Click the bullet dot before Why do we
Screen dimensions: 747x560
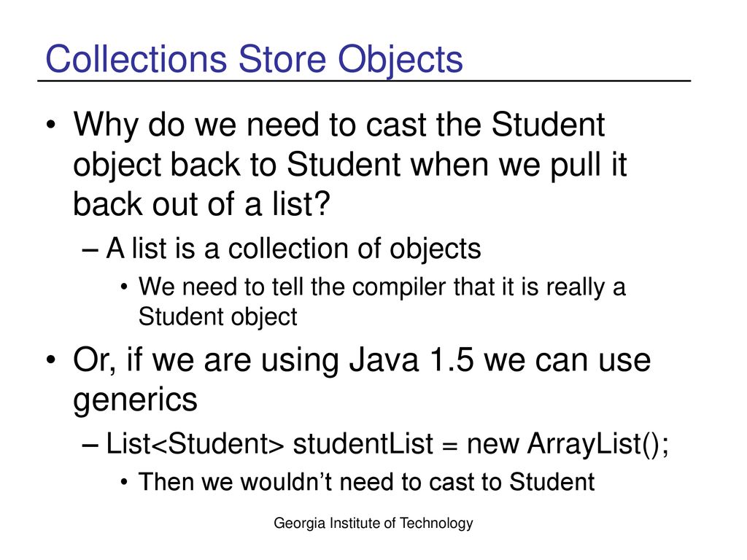[x=51, y=125]
